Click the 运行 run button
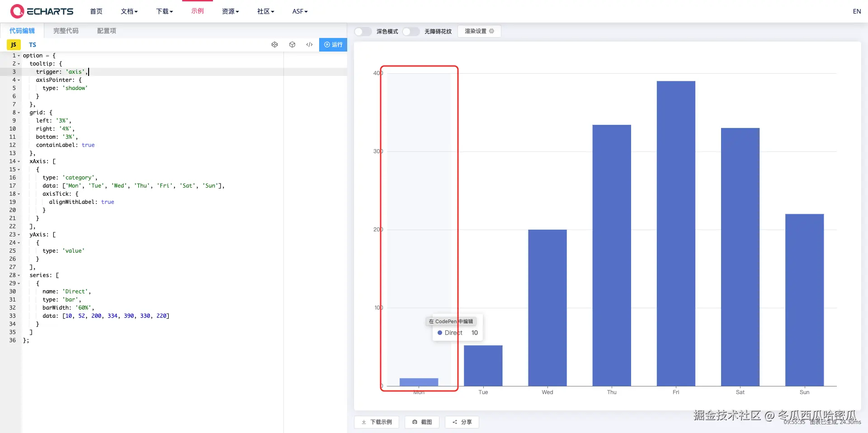 pyautogui.click(x=333, y=45)
